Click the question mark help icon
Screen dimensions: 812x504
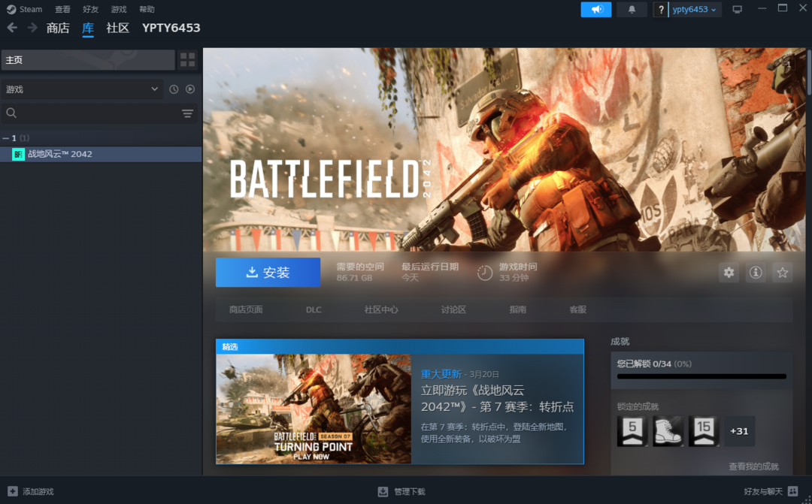click(661, 9)
